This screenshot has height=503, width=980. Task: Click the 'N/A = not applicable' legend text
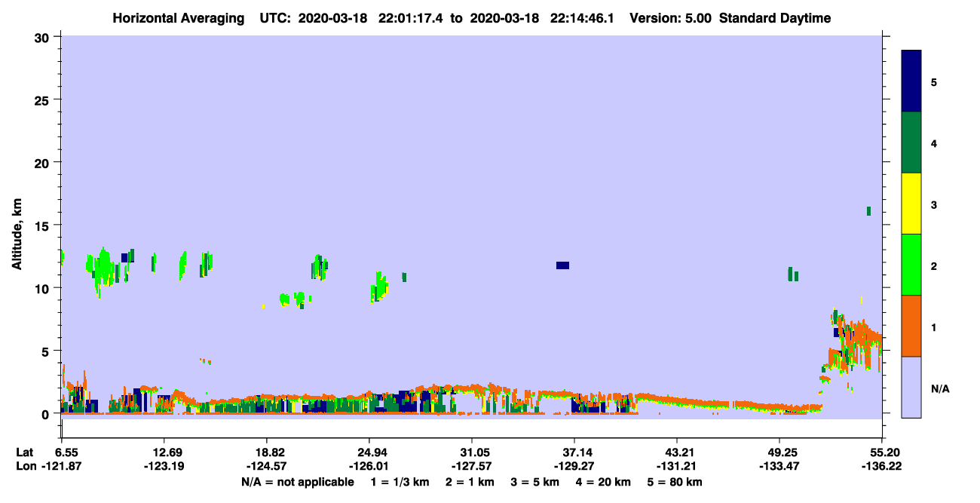(297, 482)
